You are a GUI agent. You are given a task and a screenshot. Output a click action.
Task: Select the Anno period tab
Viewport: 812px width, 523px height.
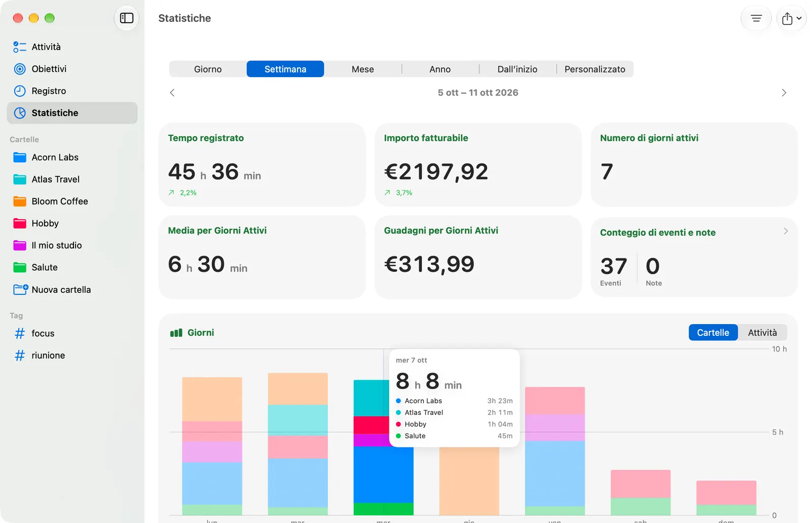tap(440, 69)
